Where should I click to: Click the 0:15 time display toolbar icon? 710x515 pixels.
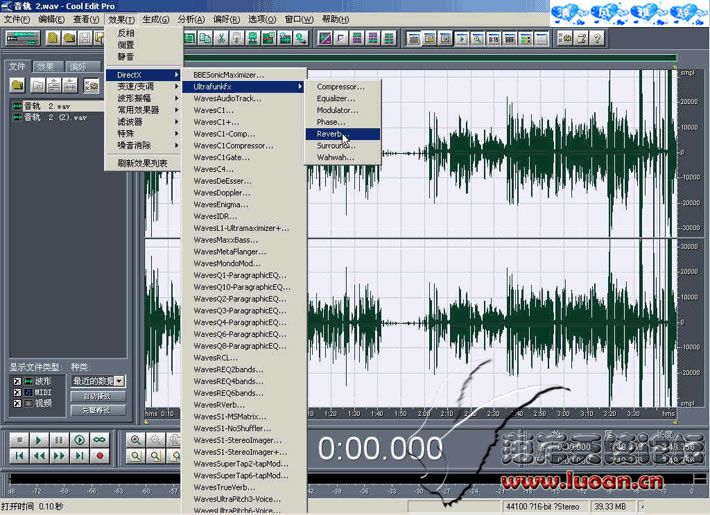point(493,39)
